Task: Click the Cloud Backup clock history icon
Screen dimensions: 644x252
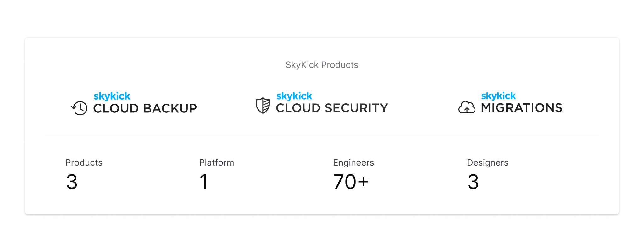Action: tap(79, 108)
